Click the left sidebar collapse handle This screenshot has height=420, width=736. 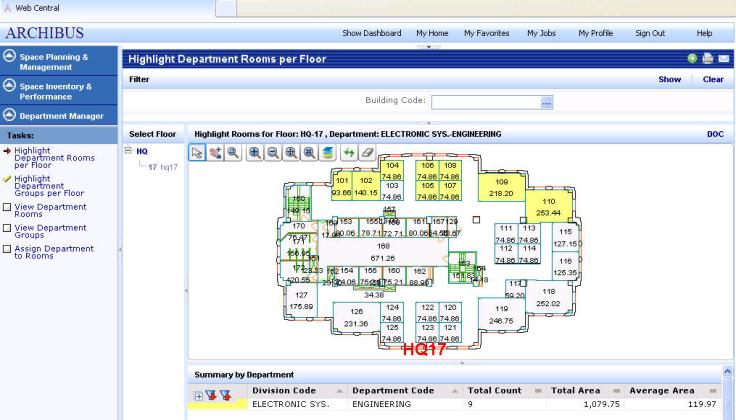click(x=120, y=249)
